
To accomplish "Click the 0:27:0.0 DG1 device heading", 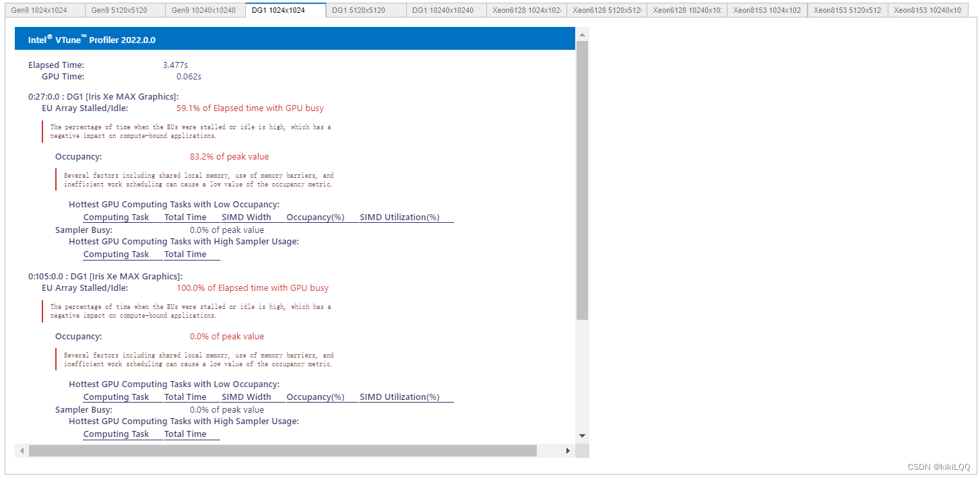I will 103,97.
